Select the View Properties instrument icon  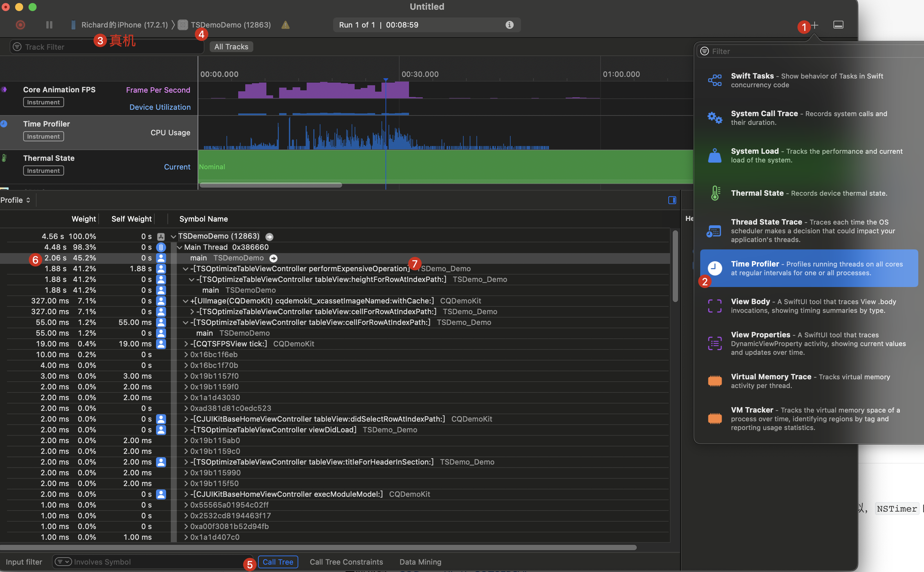point(715,343)
